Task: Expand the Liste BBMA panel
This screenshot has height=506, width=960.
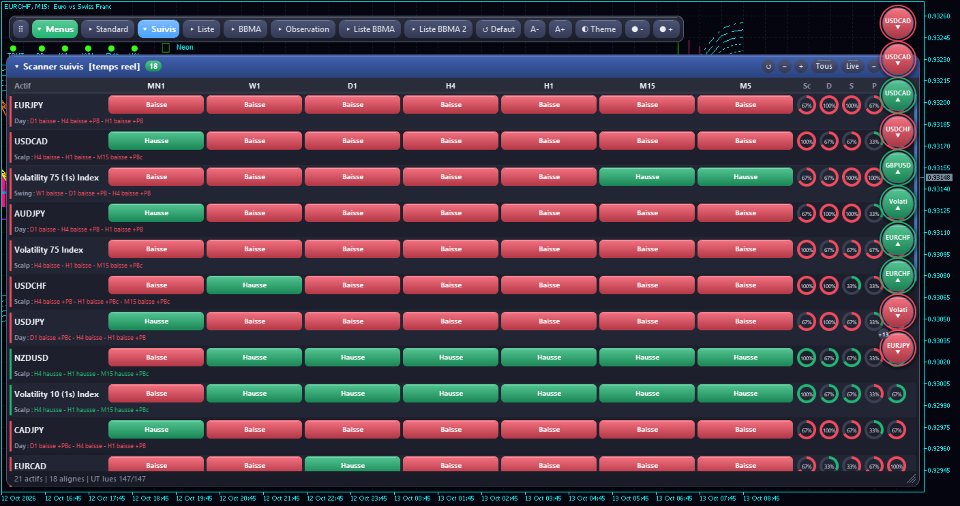Action: pyautogui.click(x=370, y=29)
